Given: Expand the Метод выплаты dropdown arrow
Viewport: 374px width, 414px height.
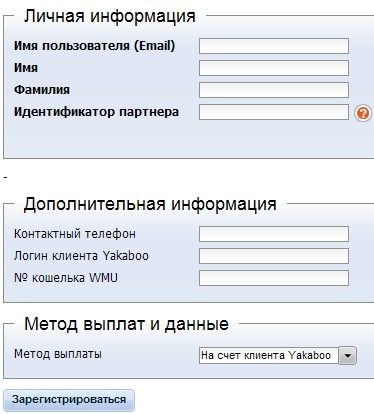Looking at the screenshot, I should point(348,356).
